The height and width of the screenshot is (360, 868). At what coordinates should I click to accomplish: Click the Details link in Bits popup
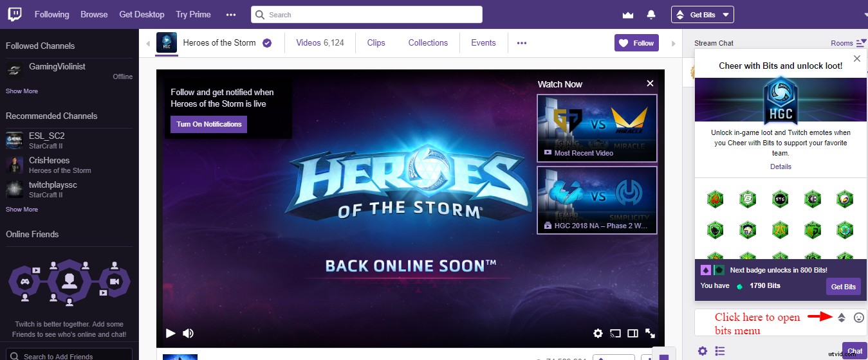click(x=780, y=166)
